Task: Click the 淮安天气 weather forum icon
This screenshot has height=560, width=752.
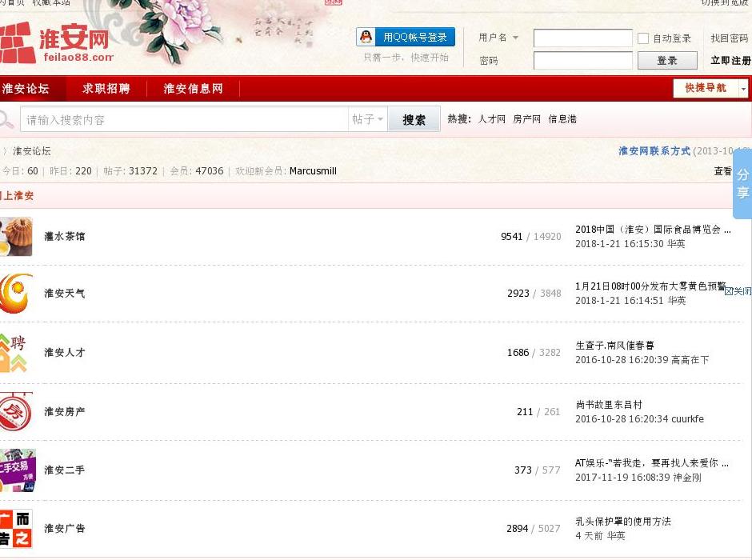Action: click(14, 294)
